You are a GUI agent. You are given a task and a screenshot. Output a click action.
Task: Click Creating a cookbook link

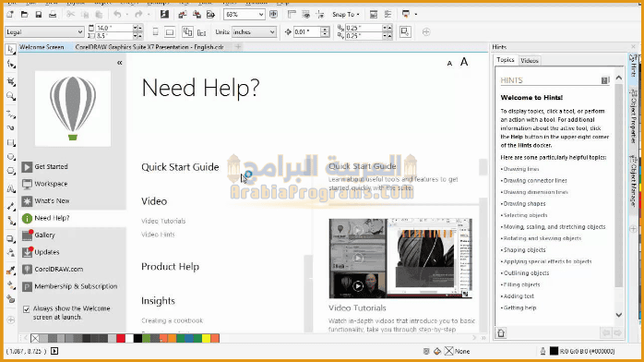tap(173, 320)
